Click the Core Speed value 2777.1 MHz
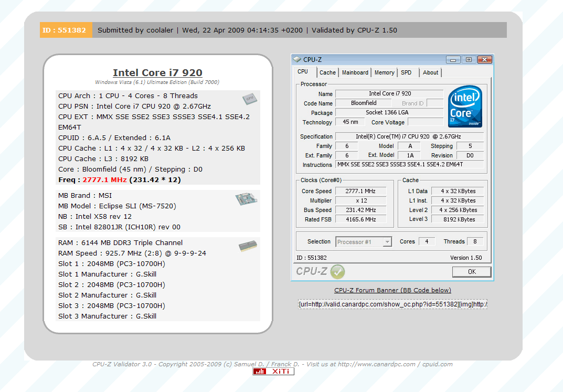The height and width of the screenshot is (392, 563). click(360, 192)
